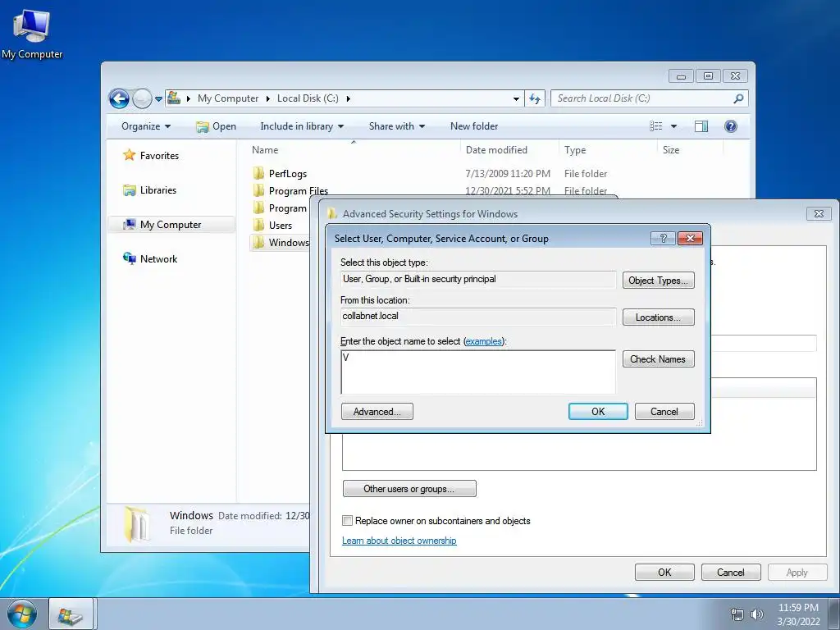840x630 pixels.
Task: Click Check Names button
Action: coord(658,359)
